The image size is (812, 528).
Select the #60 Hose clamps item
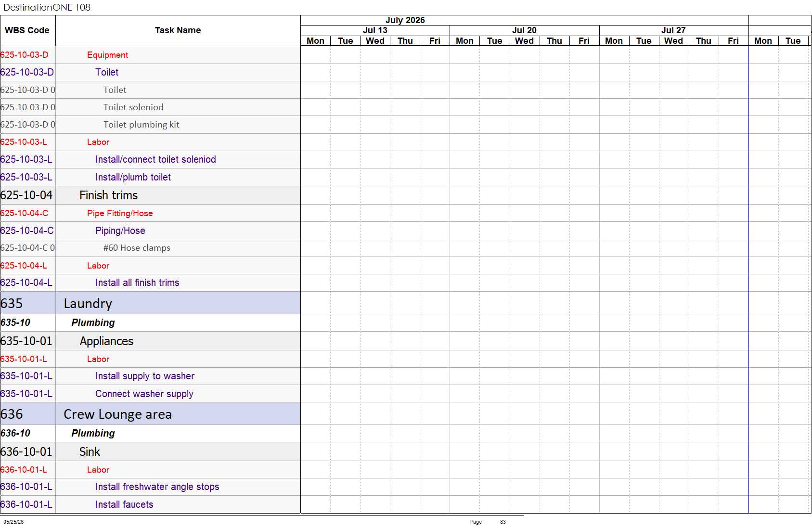(x=137, y=248)
